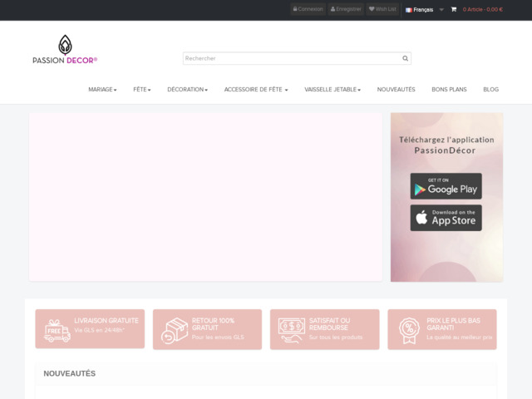The width and height of the screenshot is (532, 399).
Task: Open the Nouveautés menu item
Action: click(396, 89)
